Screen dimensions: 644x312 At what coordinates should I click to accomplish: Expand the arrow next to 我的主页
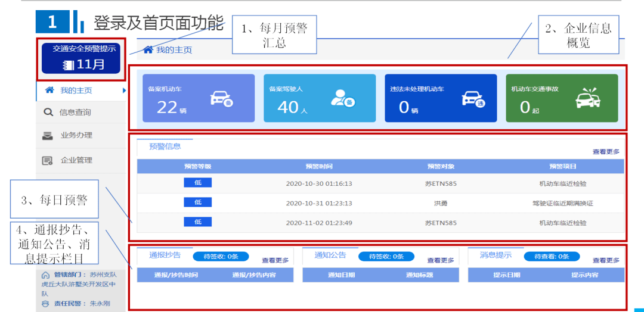click(x=124, y=91)
